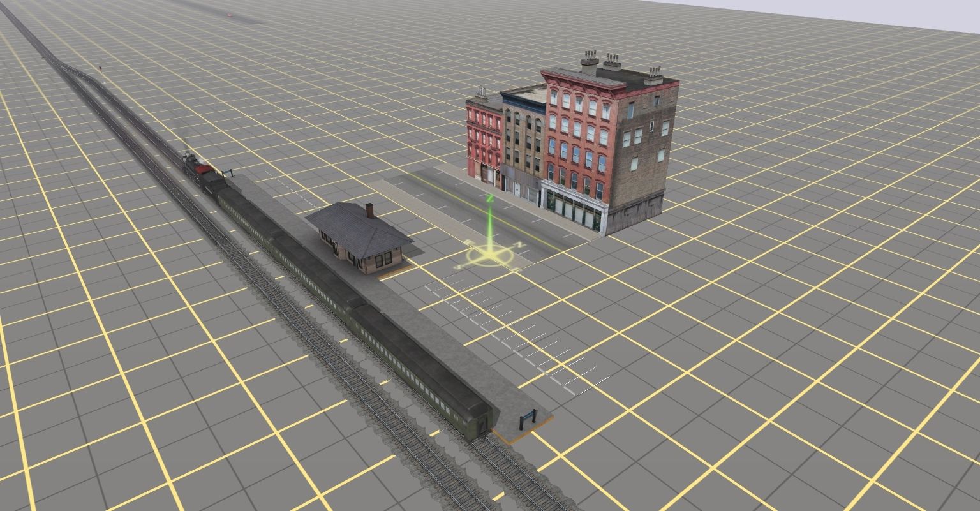Select the small red building on the left

(x=482, y=140)
